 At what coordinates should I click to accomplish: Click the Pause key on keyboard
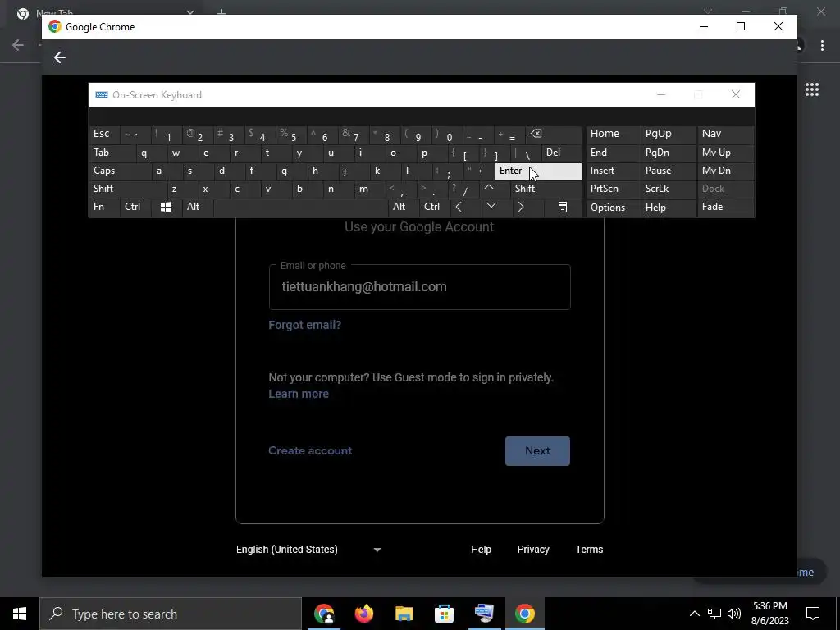[x=668, y=171]
